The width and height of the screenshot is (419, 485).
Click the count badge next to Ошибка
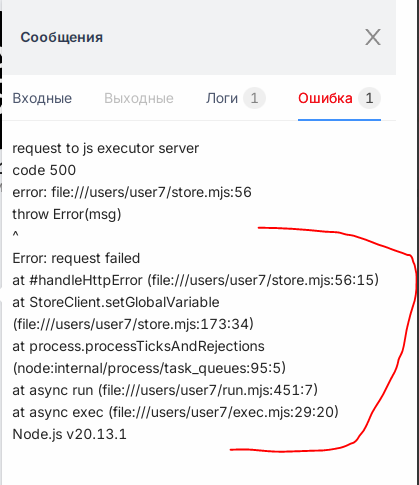[369, 98]
